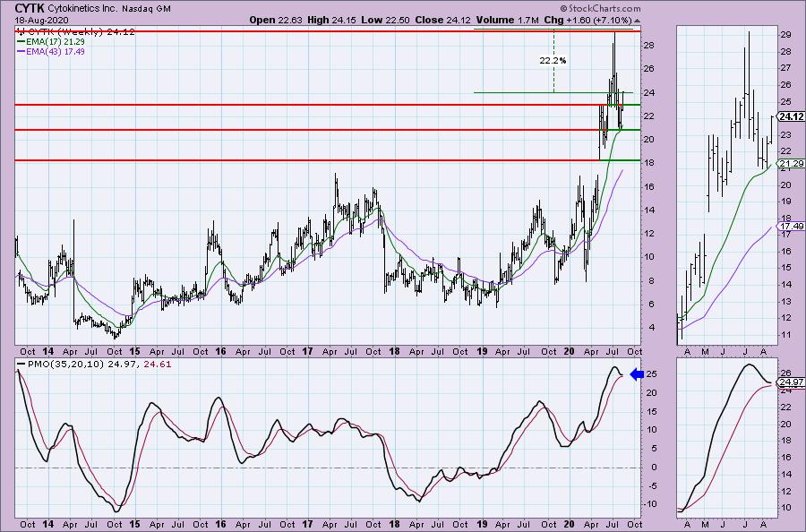
Task: Click the 21.29 EMA tag on the zoom panel
Action: tap(791, 164)
